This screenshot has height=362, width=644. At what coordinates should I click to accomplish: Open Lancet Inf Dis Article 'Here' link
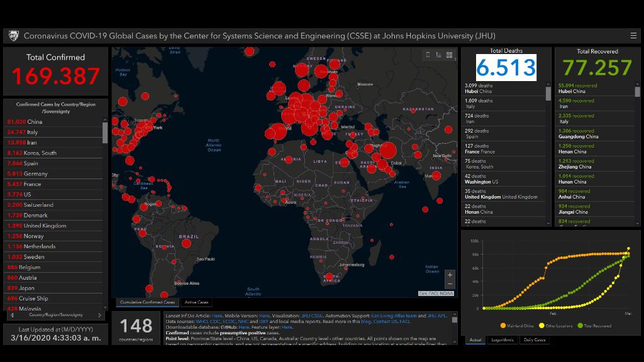coord(217,315)
